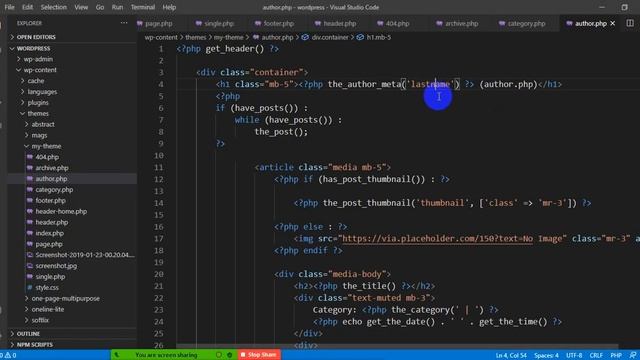The image size is (640, 360).
Task: Expand the mags theme folder
Action: tap(39, 136)
